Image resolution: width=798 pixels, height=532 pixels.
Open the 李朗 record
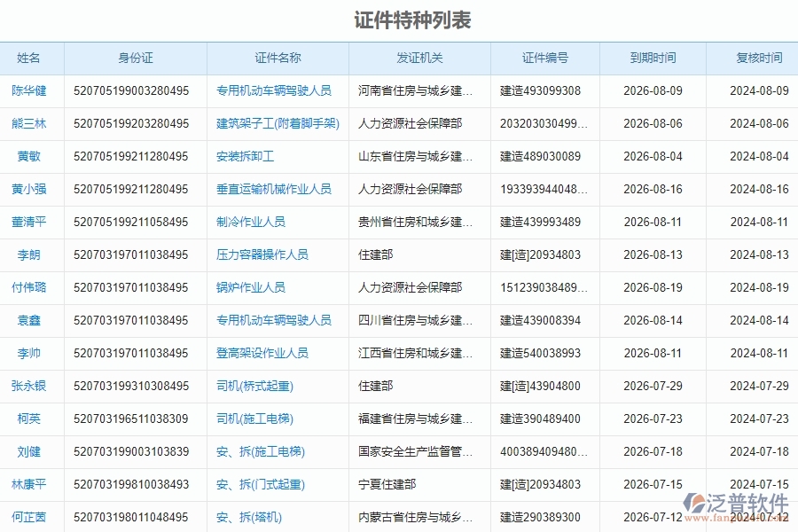point(27,254)
